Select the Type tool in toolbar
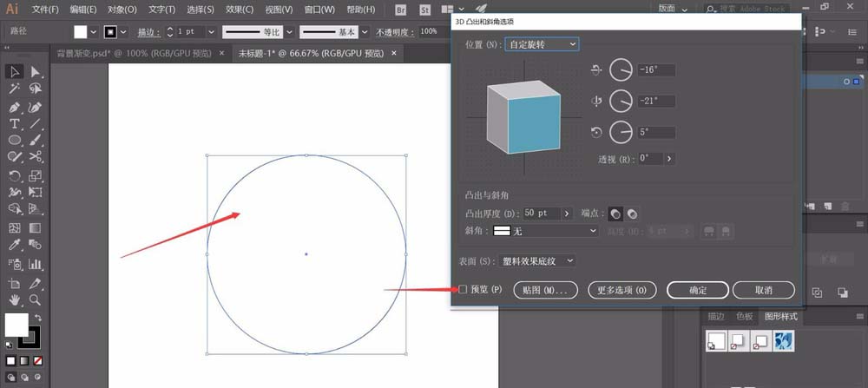The width and height of the screenshot is (868, 388). tap(15, 124)
